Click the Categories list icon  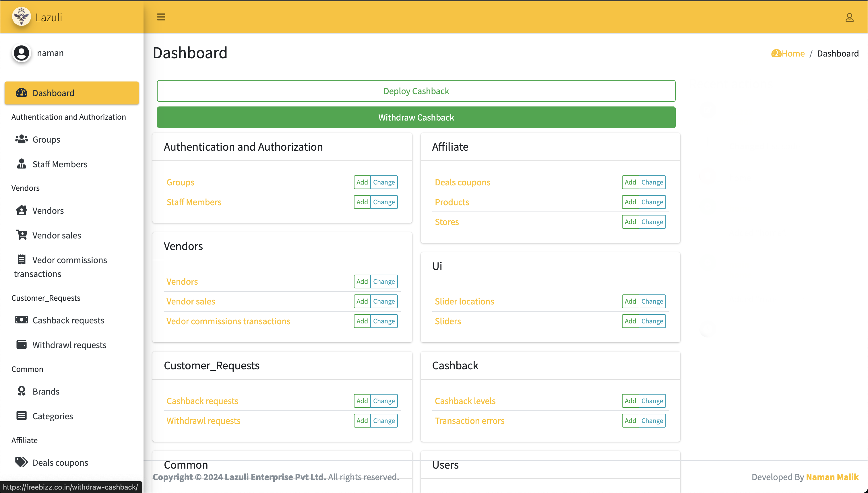(22, 416)
